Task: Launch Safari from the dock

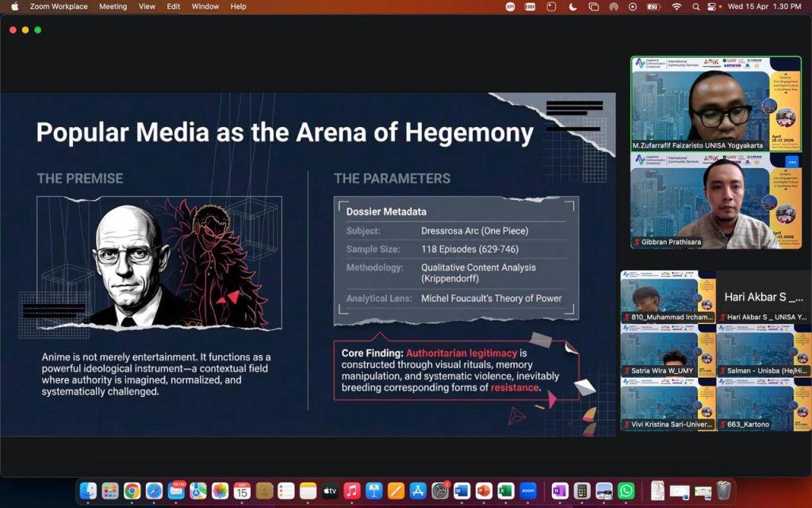Action: (x=154, y=491)
